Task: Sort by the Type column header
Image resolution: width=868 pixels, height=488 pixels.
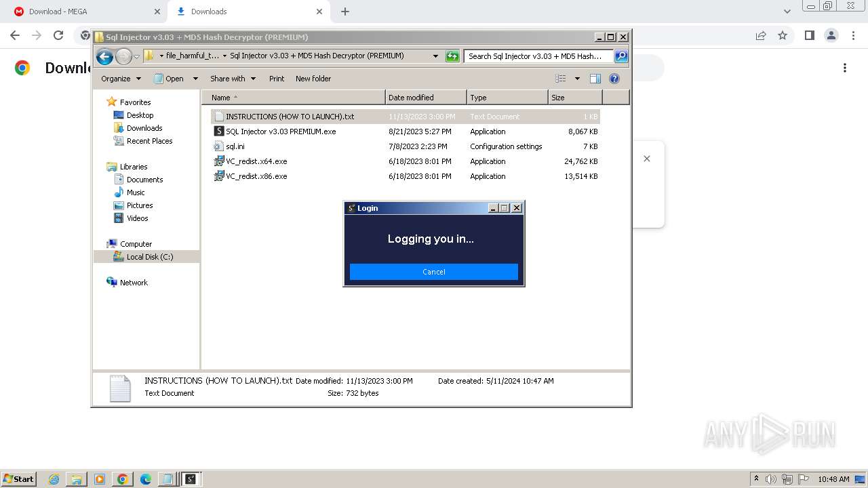Action: (507, 98)
